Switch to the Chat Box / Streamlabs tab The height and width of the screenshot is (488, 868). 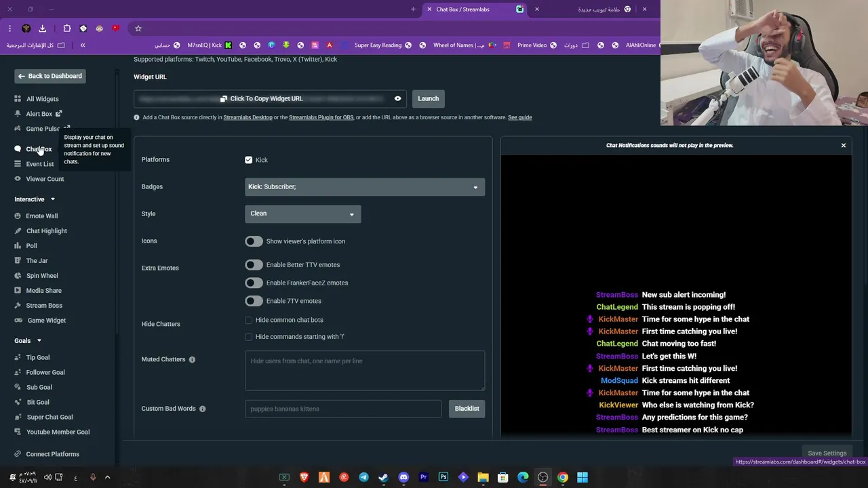[474, 9]
